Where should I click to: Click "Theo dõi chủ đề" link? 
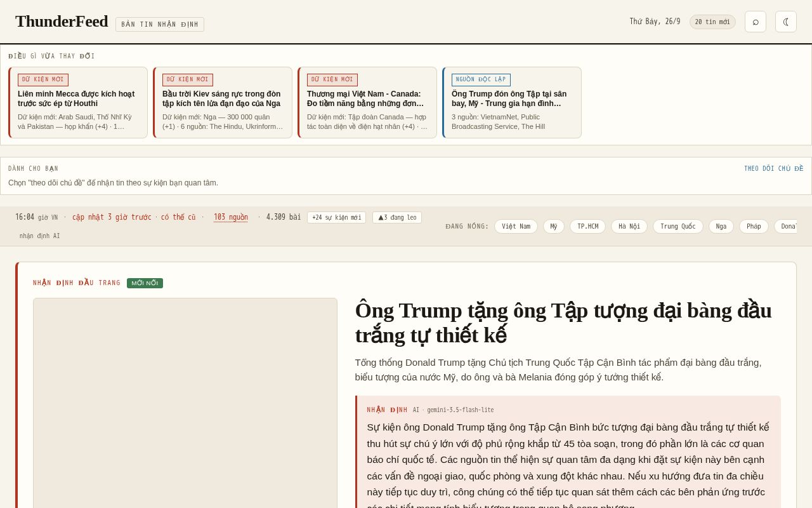(774, 169)
